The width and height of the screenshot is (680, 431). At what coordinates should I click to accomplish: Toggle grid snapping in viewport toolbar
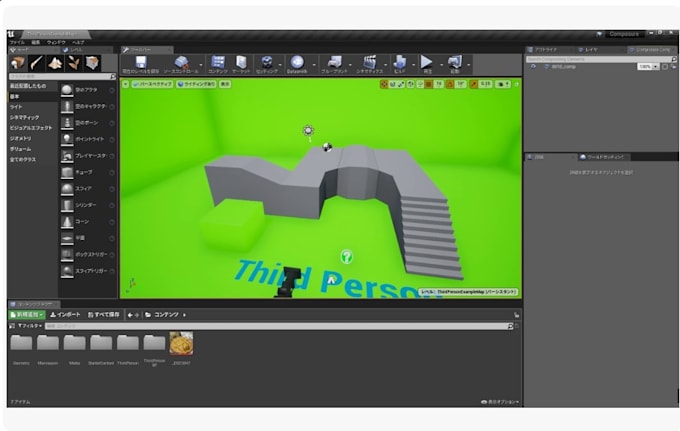[429, 84]
